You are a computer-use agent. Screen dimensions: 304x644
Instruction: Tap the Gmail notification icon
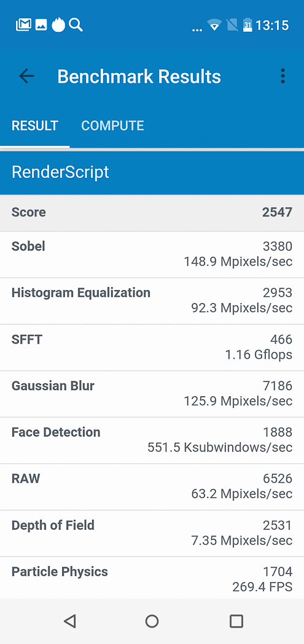(23, 25)
